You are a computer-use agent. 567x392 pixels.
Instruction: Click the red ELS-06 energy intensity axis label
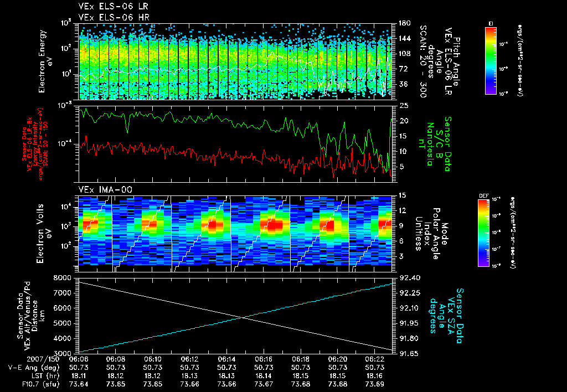(x=33, y=144)
